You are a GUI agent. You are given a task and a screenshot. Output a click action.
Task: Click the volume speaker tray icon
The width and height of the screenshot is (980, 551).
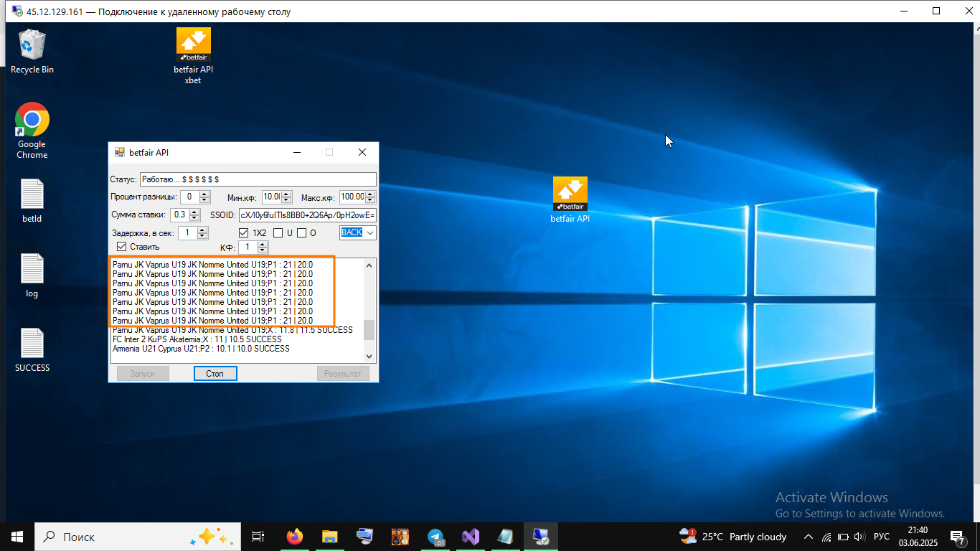pyautogui.click(x=859, y=537)
